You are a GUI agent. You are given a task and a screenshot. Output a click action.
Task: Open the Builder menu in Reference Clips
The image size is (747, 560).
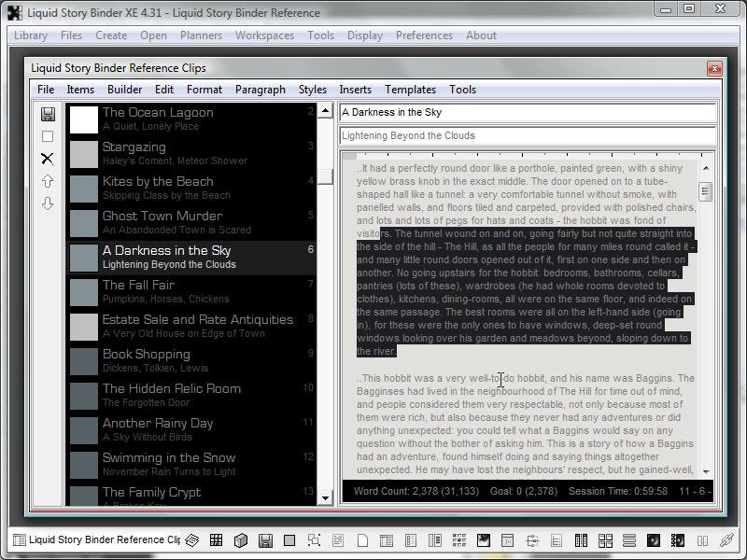[x=124, y=90]
